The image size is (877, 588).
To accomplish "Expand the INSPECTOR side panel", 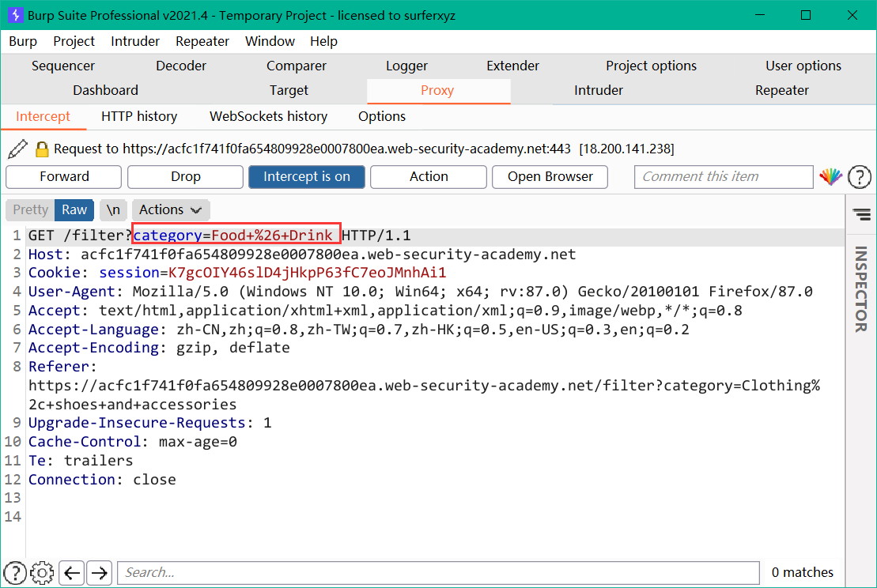I will 861,289.
